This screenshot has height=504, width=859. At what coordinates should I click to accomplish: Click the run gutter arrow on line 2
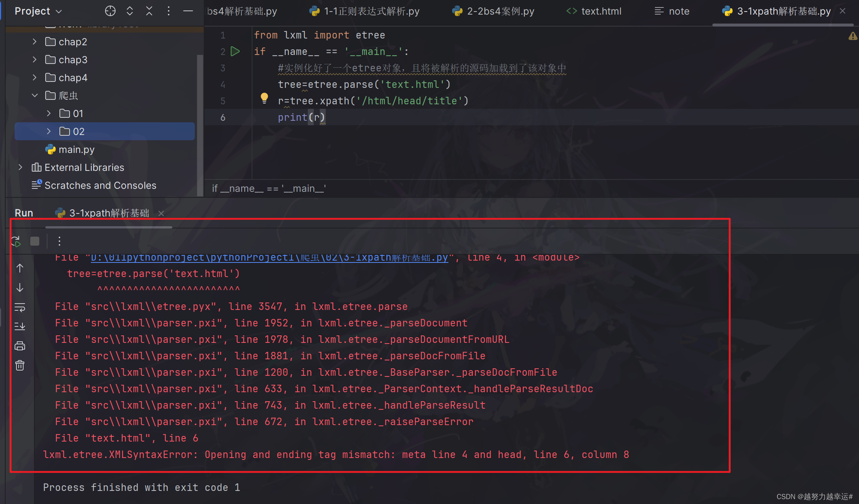[x=235, y=51]
